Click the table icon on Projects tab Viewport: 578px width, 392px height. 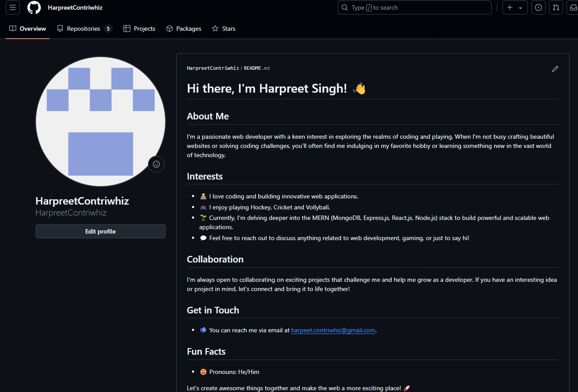click(x=127, y=29)
